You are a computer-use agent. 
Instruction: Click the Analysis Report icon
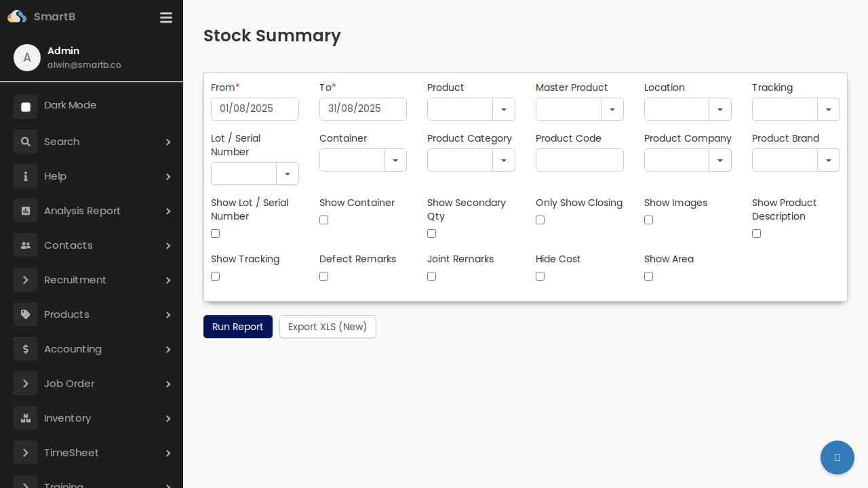(x=25, y=211)
